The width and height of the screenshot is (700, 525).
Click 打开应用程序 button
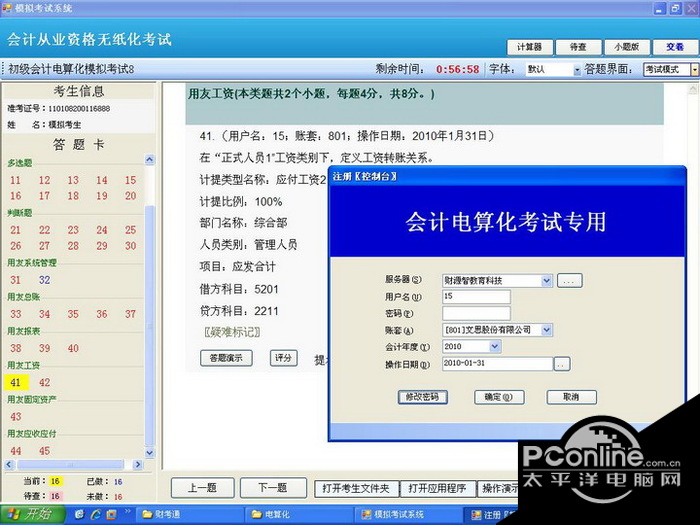click(438, 489)
